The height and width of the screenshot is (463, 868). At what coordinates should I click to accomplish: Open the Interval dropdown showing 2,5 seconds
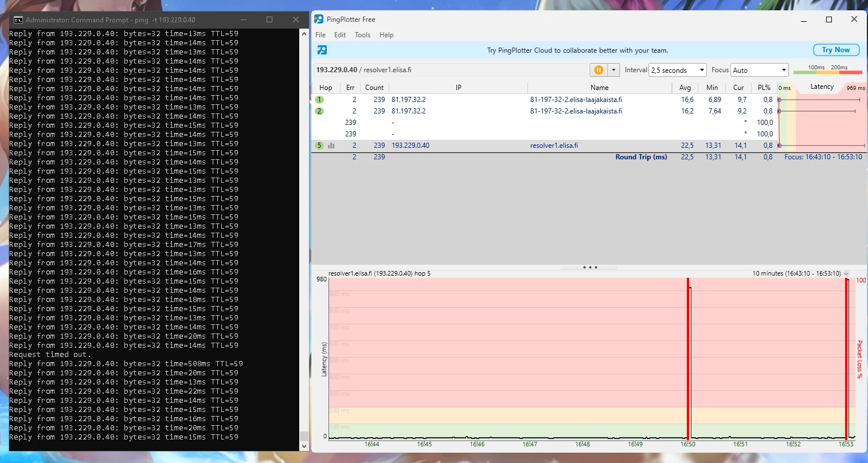pos(678,70)
